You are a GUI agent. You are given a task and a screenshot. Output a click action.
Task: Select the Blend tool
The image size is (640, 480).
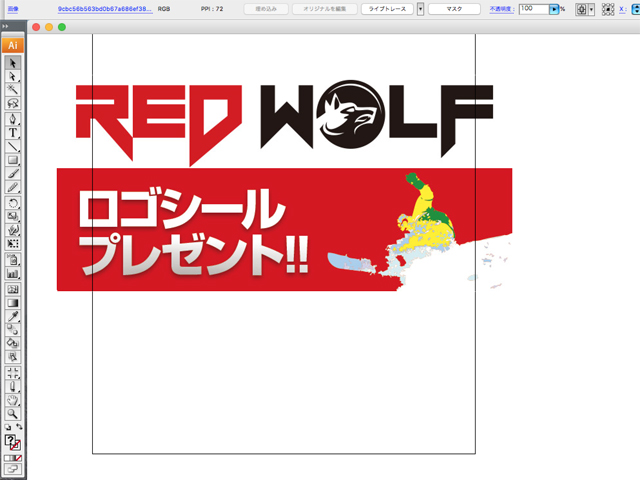[13, 330]
